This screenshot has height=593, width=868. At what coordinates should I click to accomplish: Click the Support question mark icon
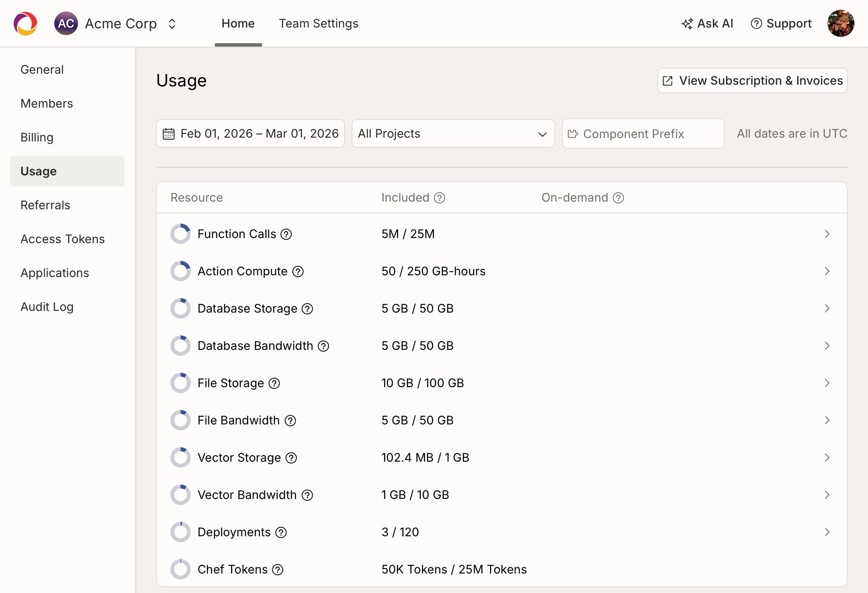pyautogui.click(x=757, y=23)
